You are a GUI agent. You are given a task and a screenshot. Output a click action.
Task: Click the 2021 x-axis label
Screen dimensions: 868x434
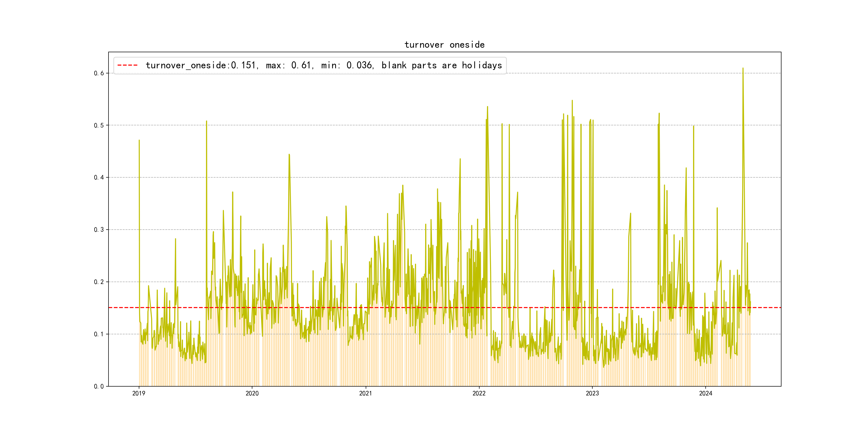pyautogui.click(x=366, y=394)
